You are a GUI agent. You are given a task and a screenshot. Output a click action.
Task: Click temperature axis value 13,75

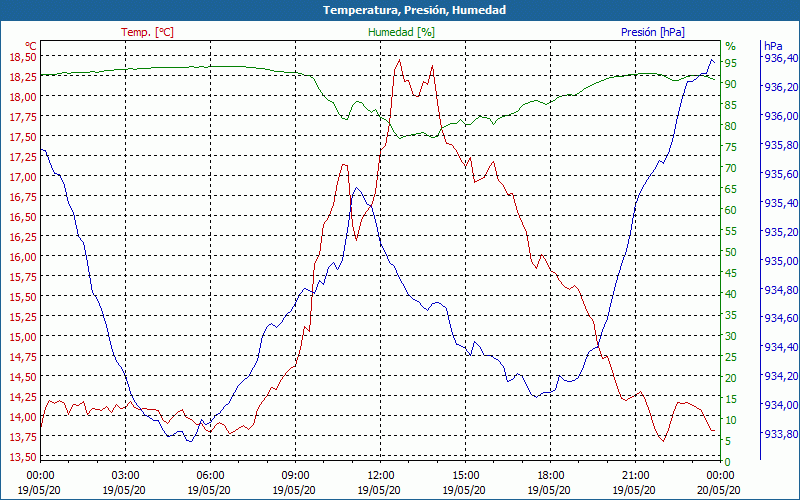pyautogui.click(x=23, y=436)
